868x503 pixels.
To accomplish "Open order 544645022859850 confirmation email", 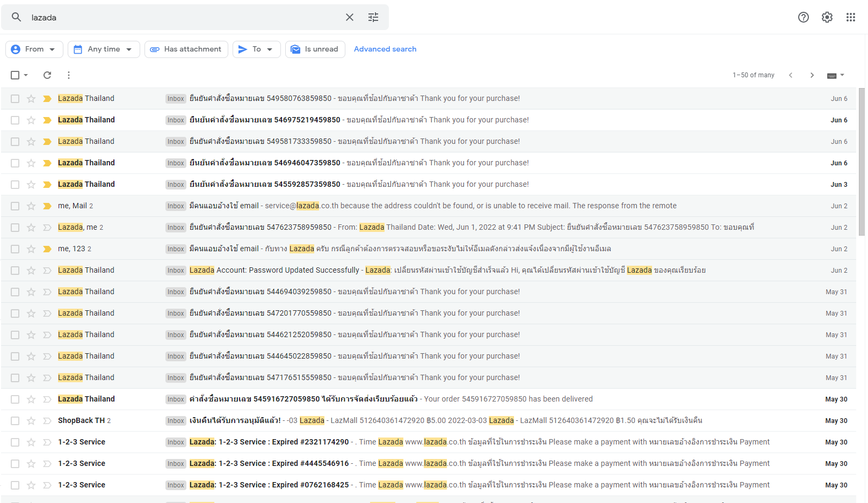I will 429,356.
